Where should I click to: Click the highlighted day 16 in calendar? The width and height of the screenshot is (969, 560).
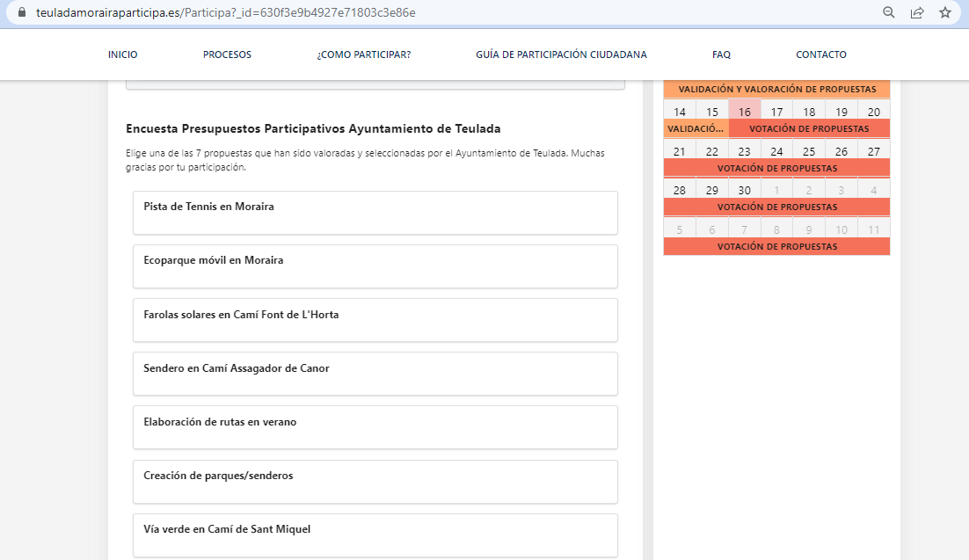pyautogui.click(x=745, y=112)
